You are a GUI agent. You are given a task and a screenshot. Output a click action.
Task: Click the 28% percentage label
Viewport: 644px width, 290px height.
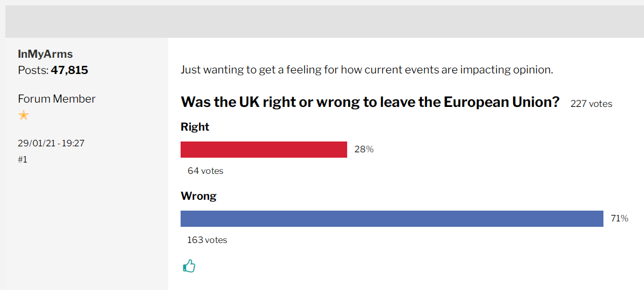tap(364, 150)
